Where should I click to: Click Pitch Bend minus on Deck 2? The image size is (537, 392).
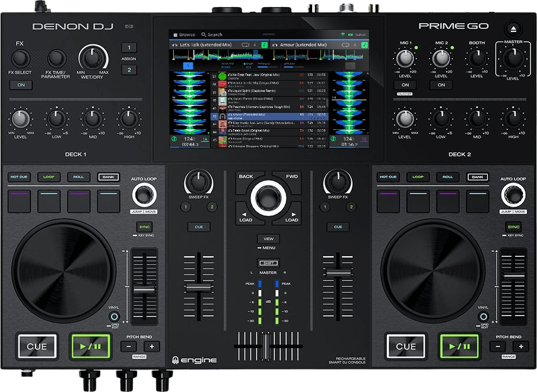pyautogui.click(x=498, y=346)
